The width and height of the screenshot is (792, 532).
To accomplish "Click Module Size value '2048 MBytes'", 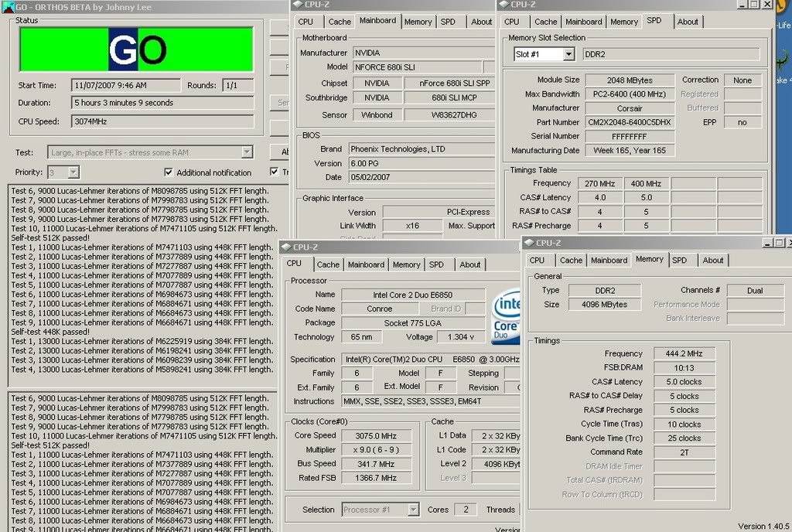I will tap(630, 80).
